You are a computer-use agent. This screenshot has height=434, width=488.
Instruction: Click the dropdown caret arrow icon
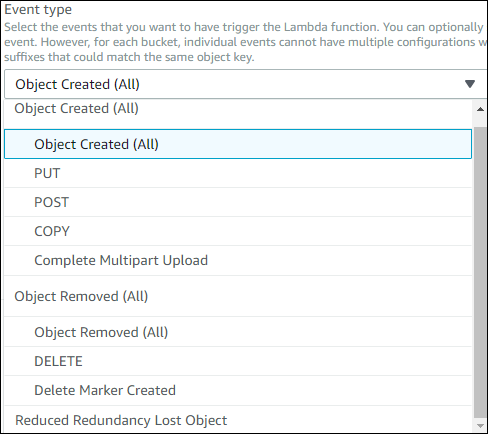pos(470,84)
